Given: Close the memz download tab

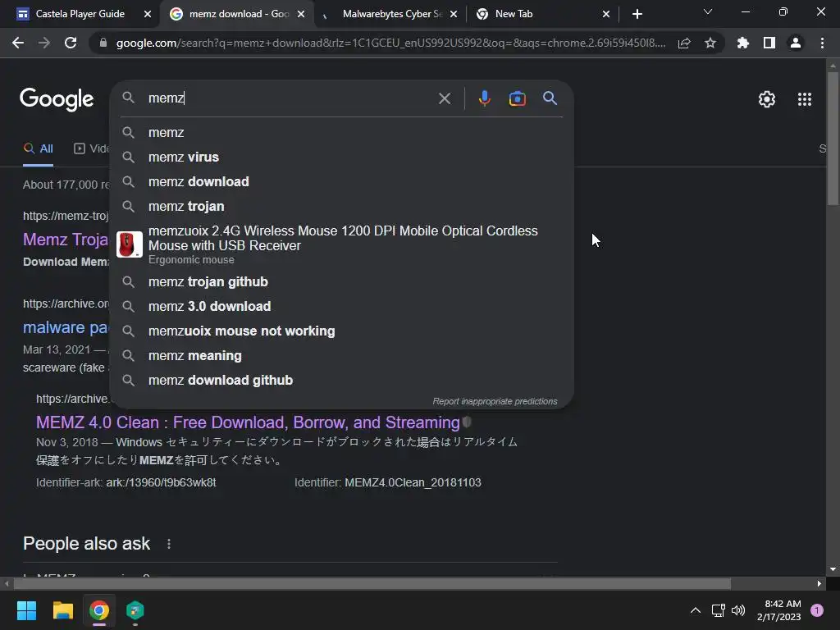Looking at the screenshot, I should [301, 14].
